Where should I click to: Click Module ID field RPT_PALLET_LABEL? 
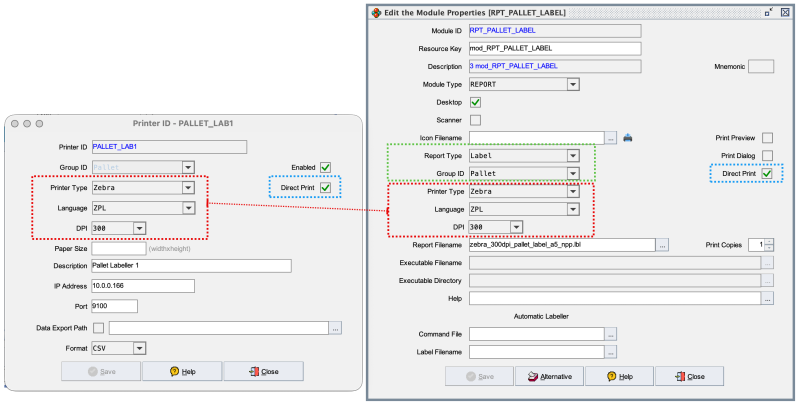pos(555,31)
